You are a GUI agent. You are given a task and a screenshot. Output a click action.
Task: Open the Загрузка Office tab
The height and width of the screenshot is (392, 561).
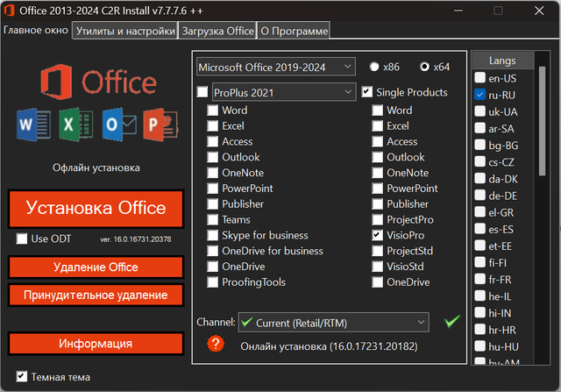click(x=218, y=31)
